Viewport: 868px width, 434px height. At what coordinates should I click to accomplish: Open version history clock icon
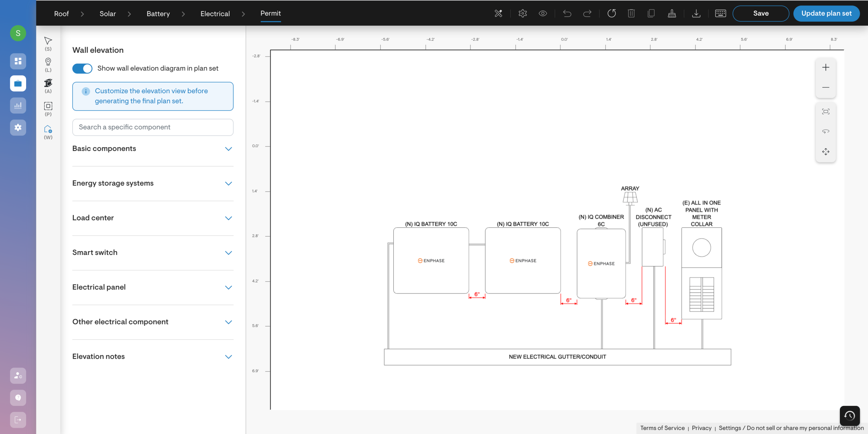pos(849,415)
